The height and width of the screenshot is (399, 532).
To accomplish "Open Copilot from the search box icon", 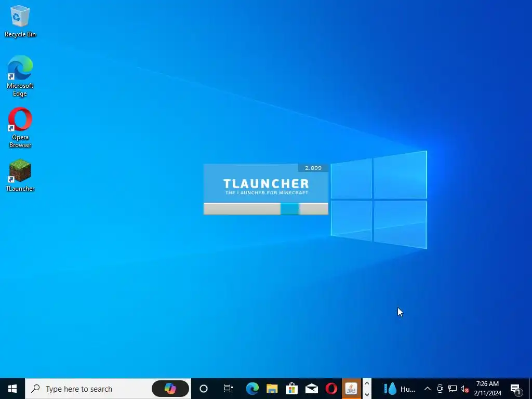I will pyautogui.click(x=170, y=389).
